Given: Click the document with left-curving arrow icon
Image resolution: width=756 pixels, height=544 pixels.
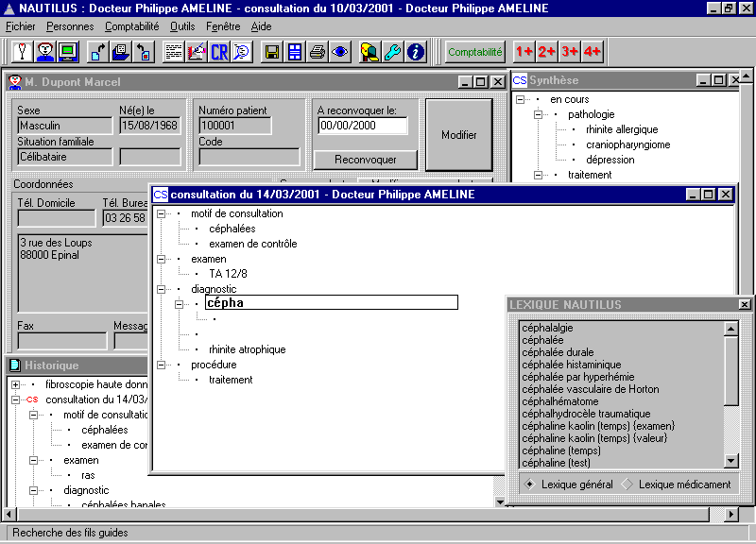Looking at the screenshot, I should 144,52.
